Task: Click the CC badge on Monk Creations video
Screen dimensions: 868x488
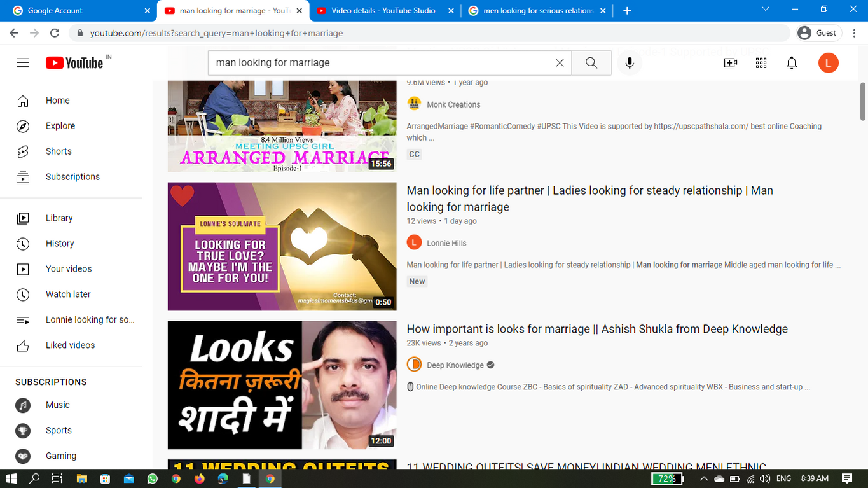Action: point(415,154)
